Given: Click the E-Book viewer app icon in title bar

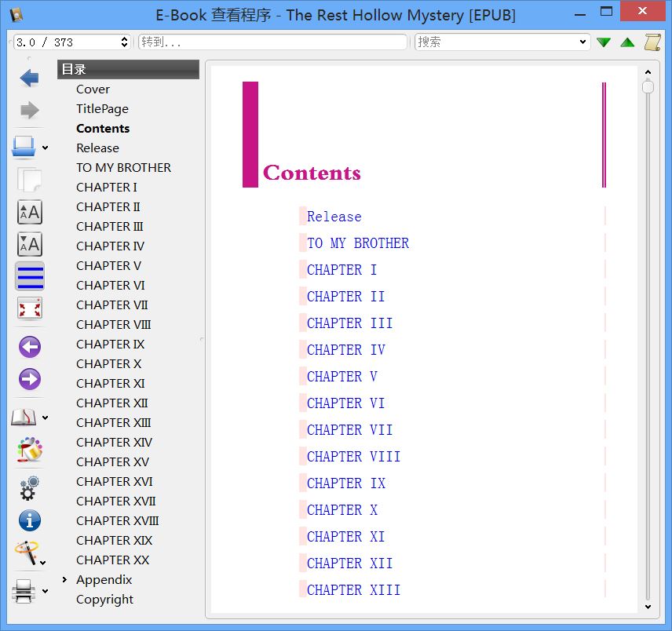Looking at the screenshot, I should pyautogui.click(x=16, y=15).
